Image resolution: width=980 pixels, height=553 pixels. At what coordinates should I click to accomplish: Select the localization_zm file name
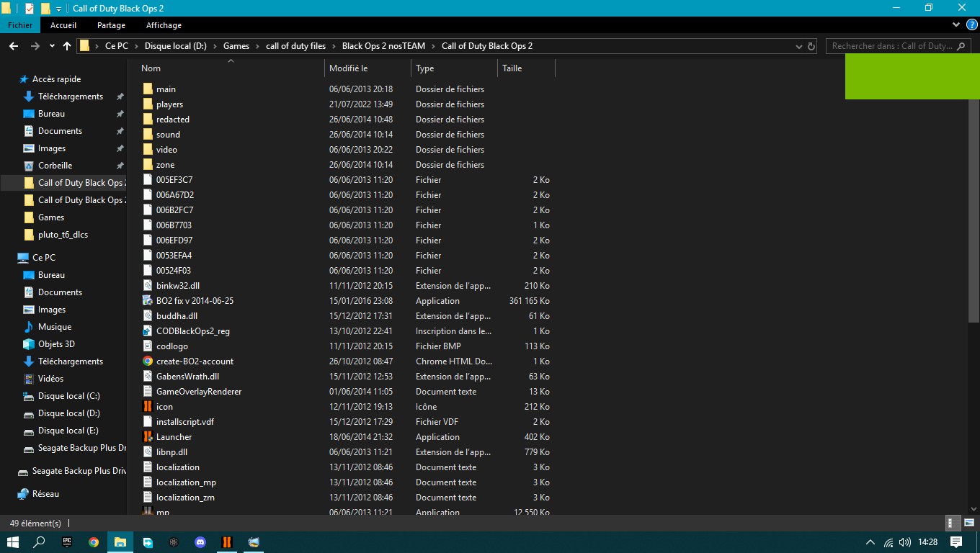185,498
